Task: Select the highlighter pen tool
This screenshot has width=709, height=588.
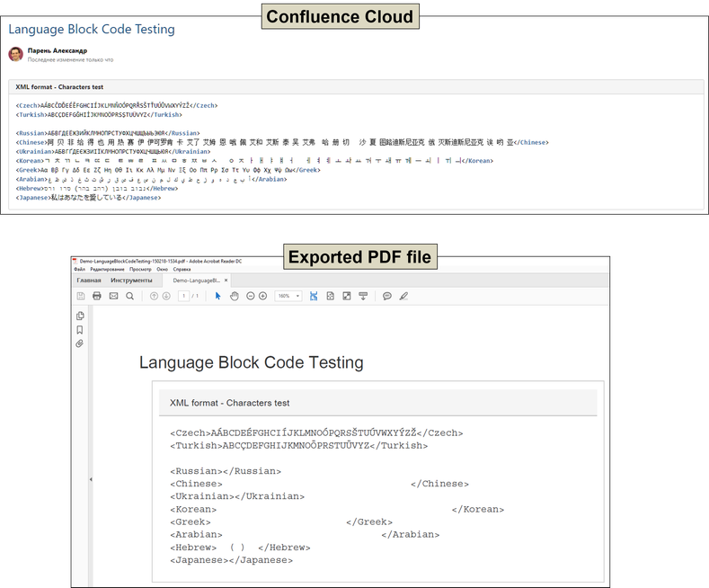Action: [403, 296]
